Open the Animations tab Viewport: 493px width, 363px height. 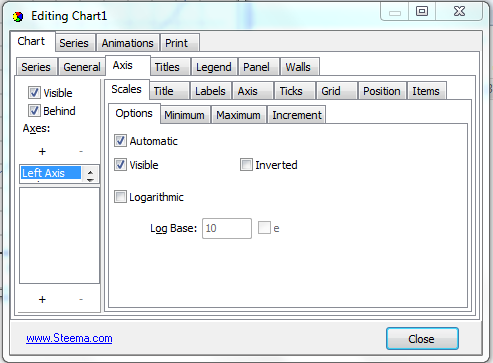pyautogui.click(x=128, y=43)
